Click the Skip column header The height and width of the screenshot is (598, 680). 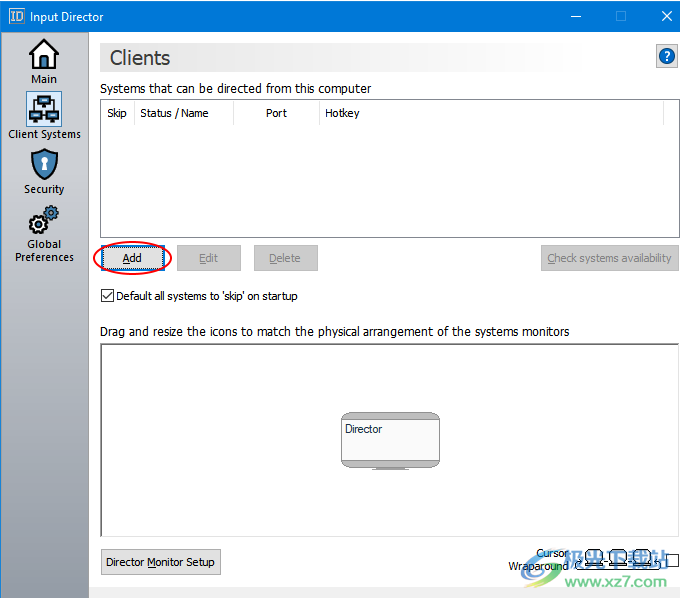pyautogui.click(x=117, y=113)
